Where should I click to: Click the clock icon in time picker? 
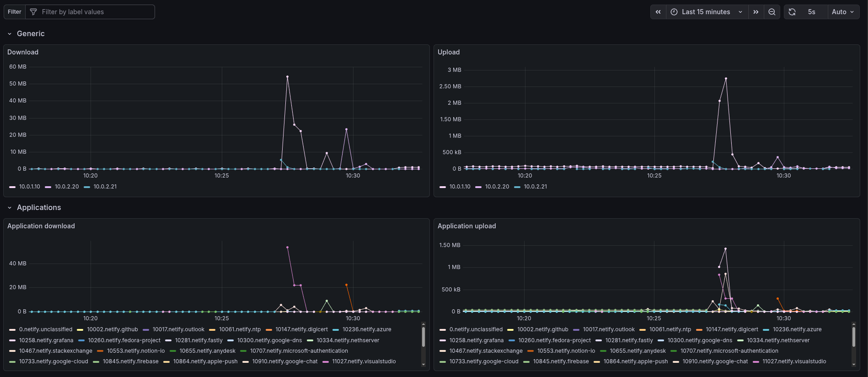coord(674,12)
